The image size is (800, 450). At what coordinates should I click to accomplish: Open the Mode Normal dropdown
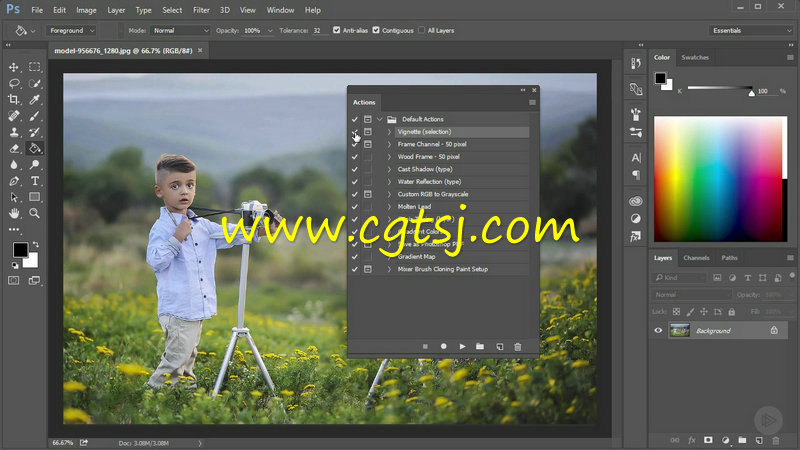180,31
